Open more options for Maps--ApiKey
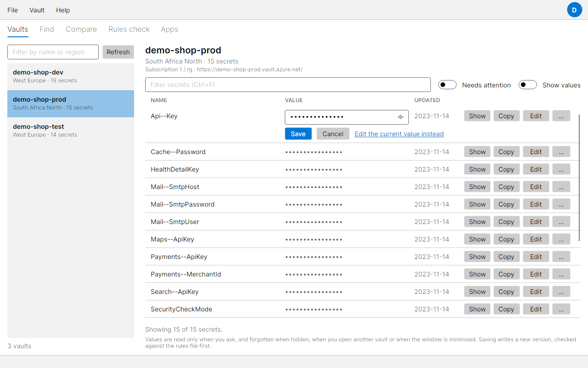Viewport: 588px width, 368px height. [x=561, y=239]
